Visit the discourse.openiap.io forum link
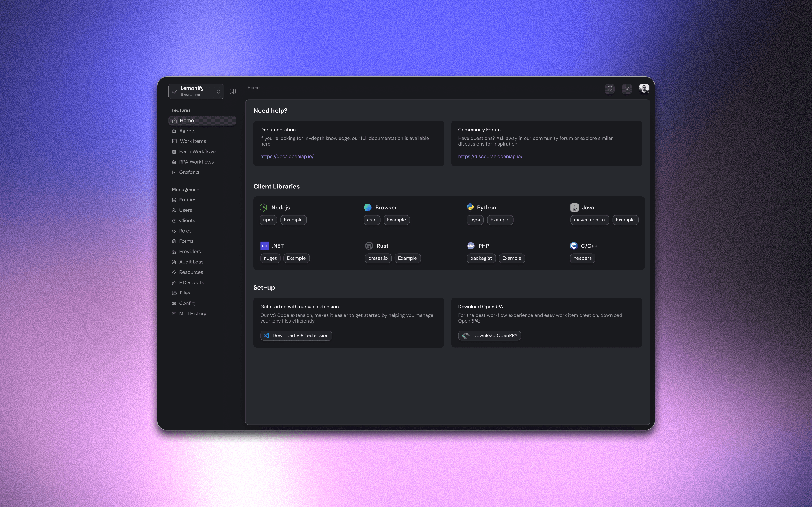This screenshot has height=507, width=812. pos(490,157)
